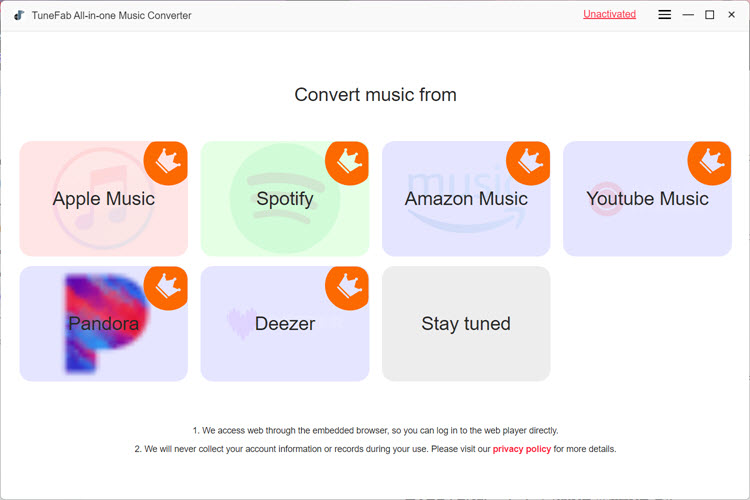Image resolution: width=750 pixels, height=500 pixels.
Task: Maximize the TuneFab window
Action: [710, 15]
